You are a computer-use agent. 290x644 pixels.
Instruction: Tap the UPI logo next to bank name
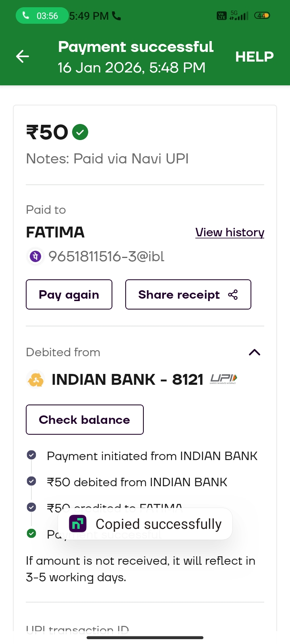(224, 379)
